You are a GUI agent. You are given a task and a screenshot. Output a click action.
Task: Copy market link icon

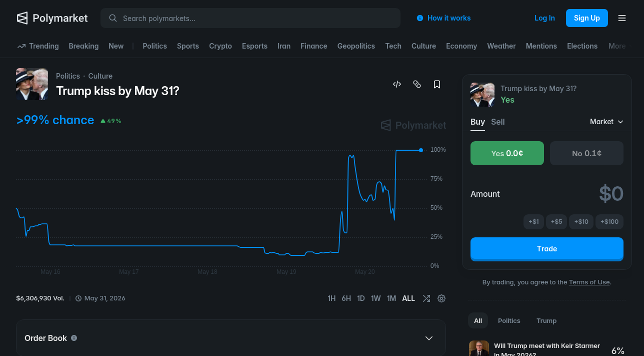(x=417, y=84)
